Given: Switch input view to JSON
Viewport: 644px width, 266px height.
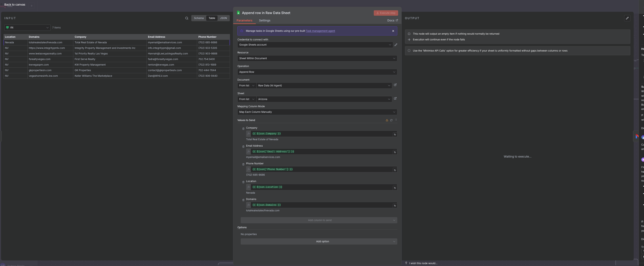Looking at the screenshot, I should click(223, 18).
